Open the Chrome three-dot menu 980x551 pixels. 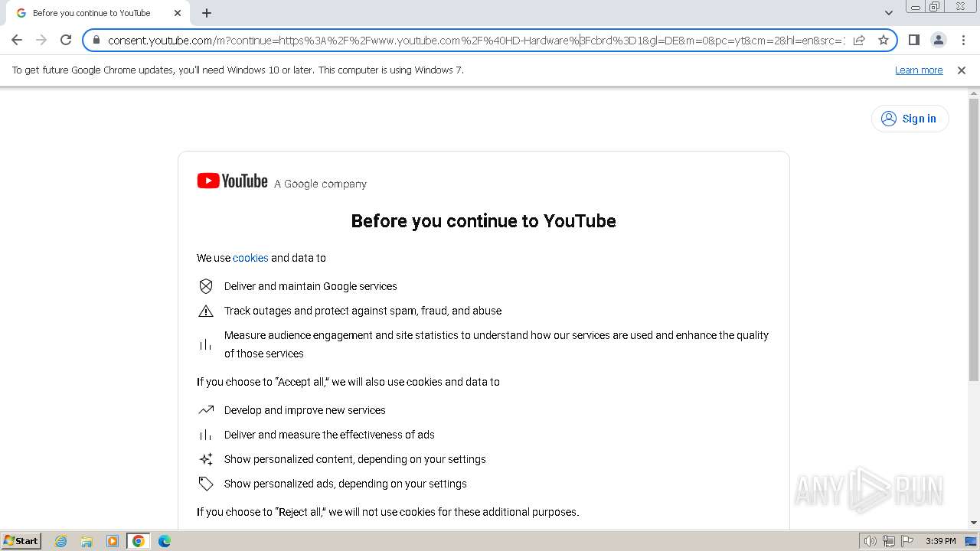pos(963,40)
